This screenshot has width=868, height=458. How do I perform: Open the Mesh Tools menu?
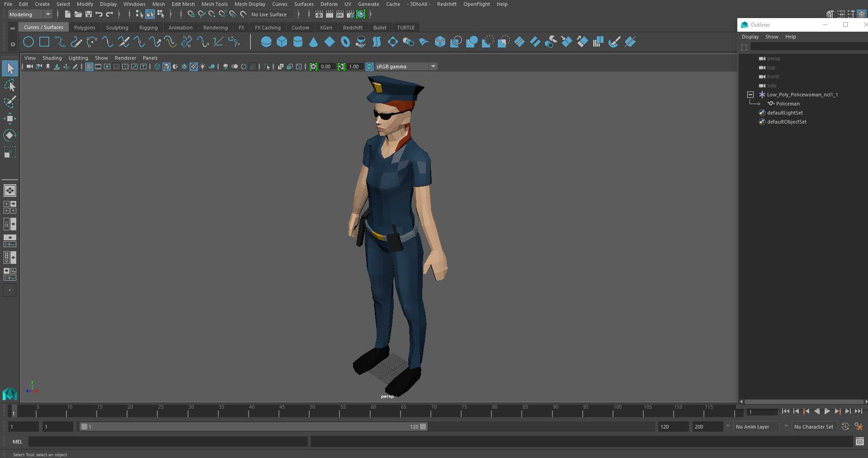[x=214, y=4]
